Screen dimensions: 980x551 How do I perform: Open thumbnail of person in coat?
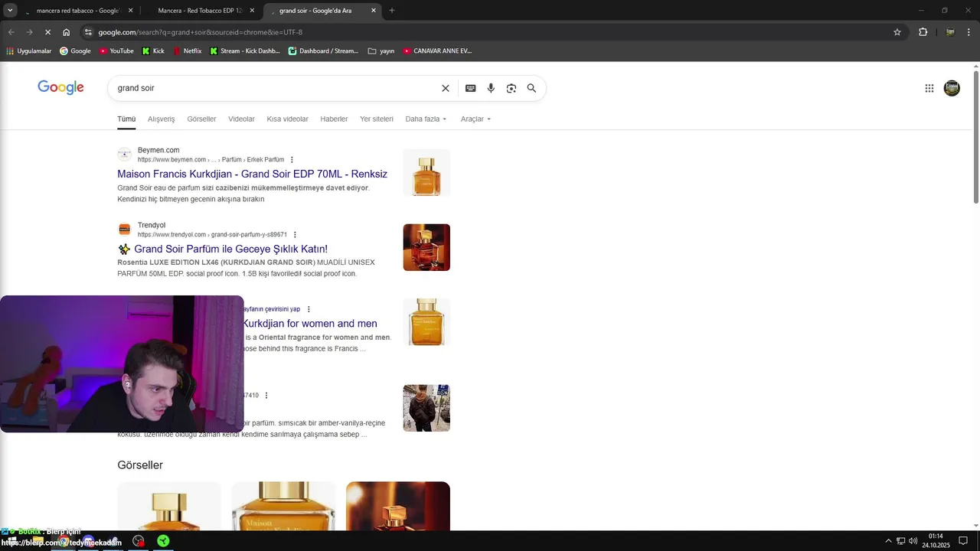pyautogui.click(x=426, y=408)
